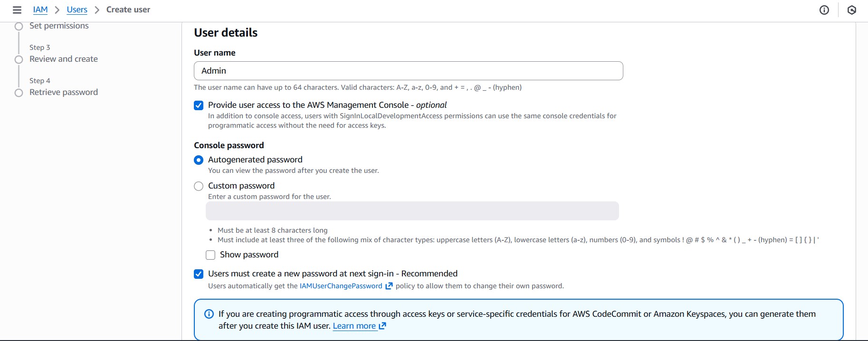This screenshot has height=341, width=868.
Task: Click the Step 3 progress circle
Action: tap(19, 59)
